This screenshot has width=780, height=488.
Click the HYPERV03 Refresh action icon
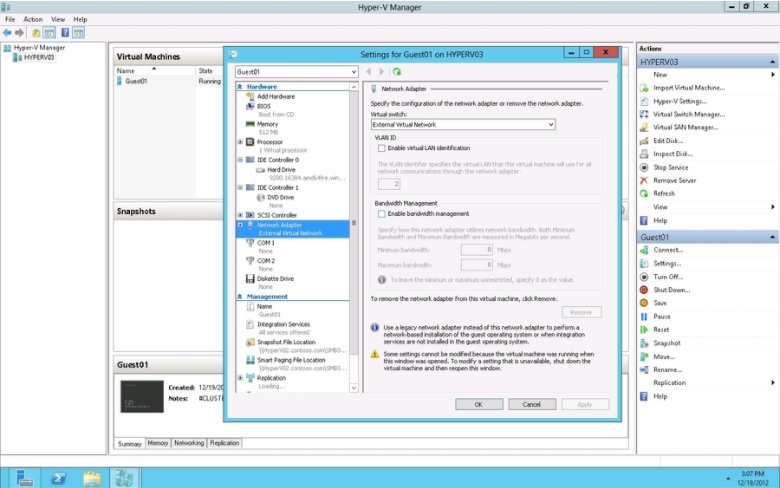coord(644,194)
